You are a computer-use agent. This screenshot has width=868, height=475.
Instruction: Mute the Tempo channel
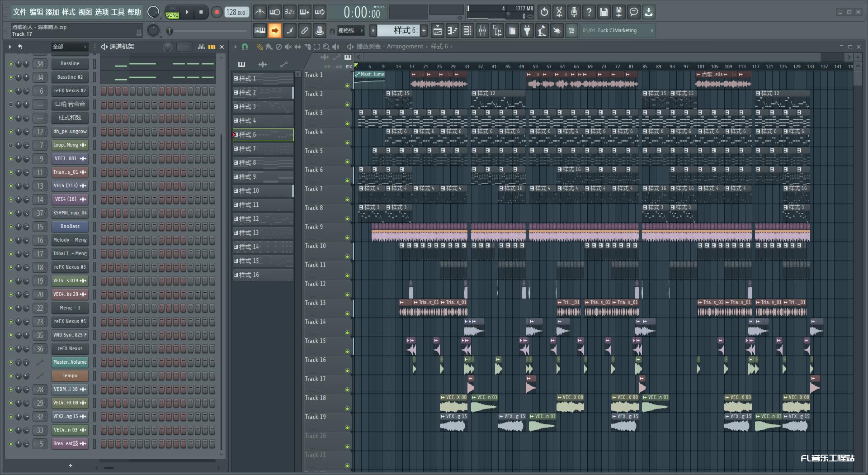click(x=11, y=376)
